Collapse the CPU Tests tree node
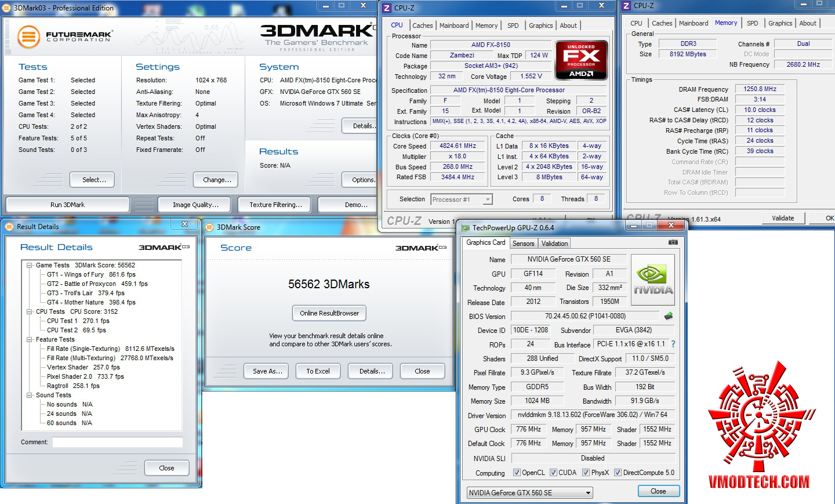The width and height of the screenshot is (835, 504). [29, 311]
